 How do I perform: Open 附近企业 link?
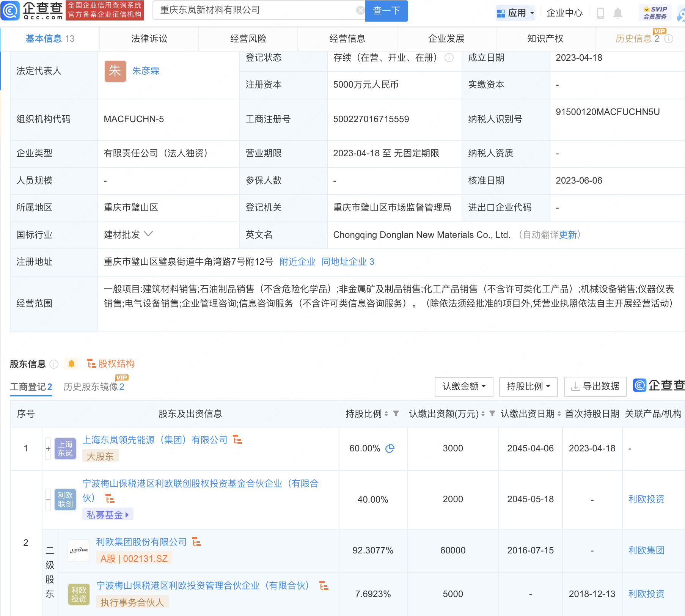tap(297, 262)
